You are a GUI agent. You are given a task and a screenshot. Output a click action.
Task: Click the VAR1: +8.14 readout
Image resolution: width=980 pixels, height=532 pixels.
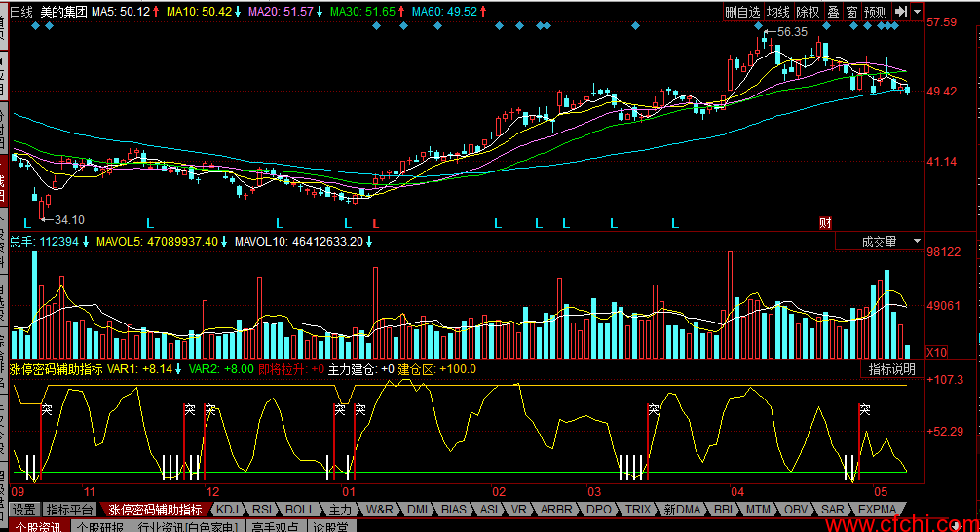(140, 369)
